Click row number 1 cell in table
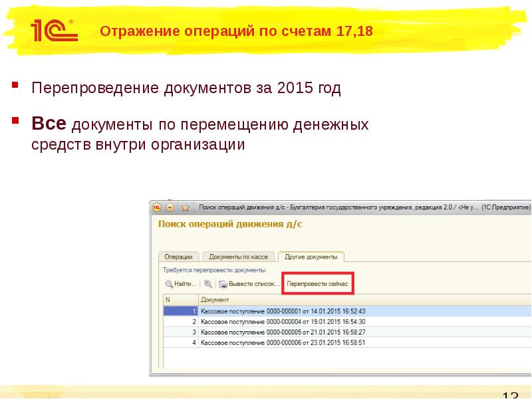 pos(180,311)
